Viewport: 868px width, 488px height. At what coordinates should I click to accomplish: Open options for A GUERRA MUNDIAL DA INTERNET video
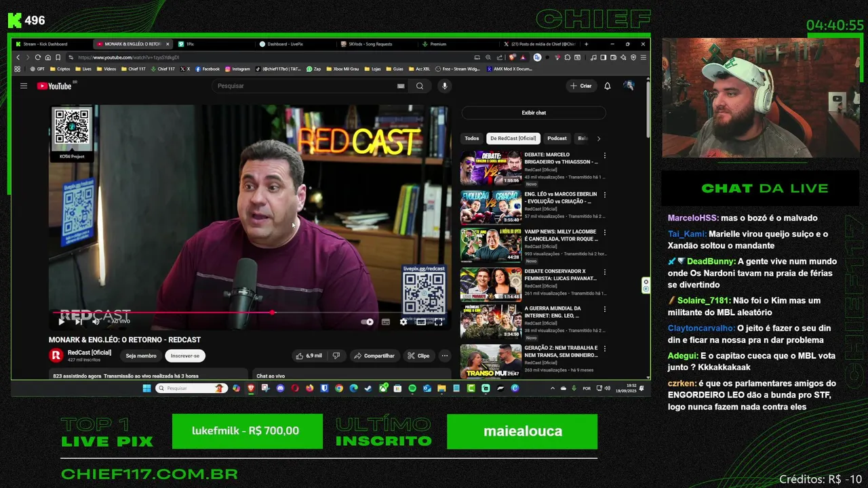coord(604,309)
